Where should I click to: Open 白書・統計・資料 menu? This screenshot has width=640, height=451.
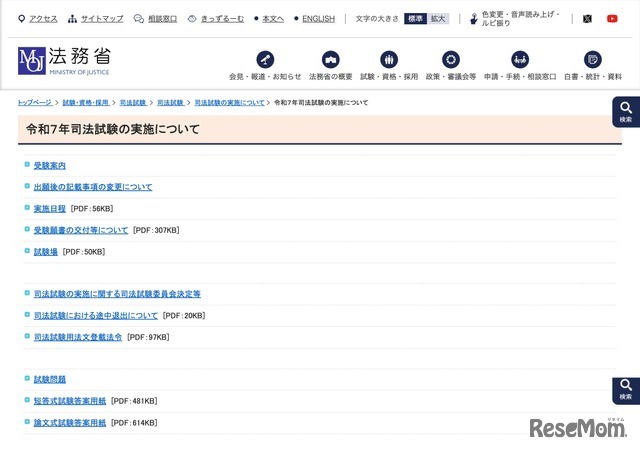point(593,60)
